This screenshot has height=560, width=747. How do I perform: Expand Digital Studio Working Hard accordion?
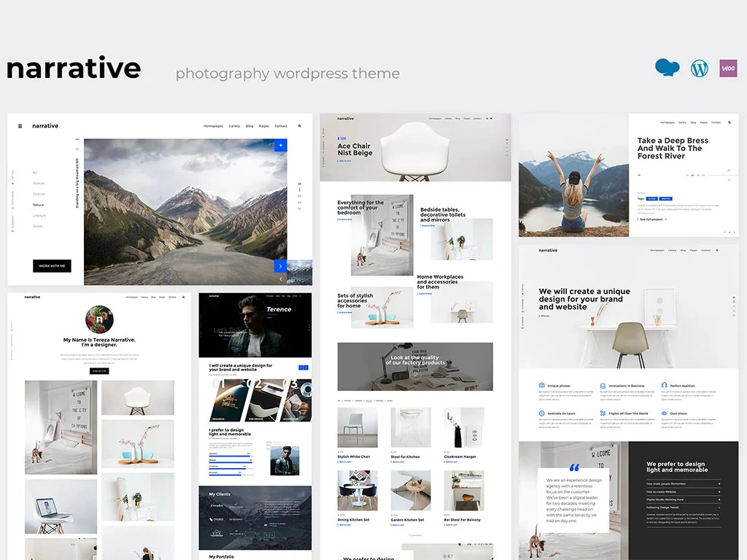(x=683, y=499)
